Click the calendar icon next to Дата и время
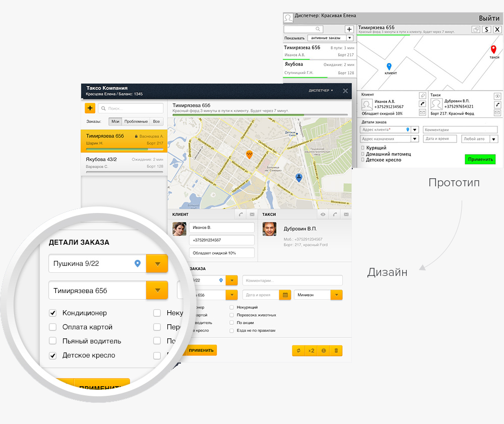This screenshot has width=504, height=424. click(x=285, y=295)
